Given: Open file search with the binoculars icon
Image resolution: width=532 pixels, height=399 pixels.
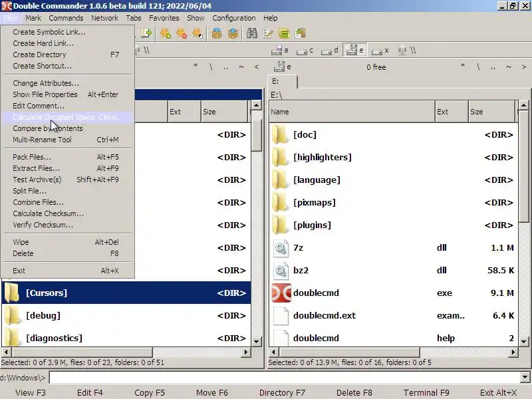Looking at the screenshot, I should pos(252,33).
